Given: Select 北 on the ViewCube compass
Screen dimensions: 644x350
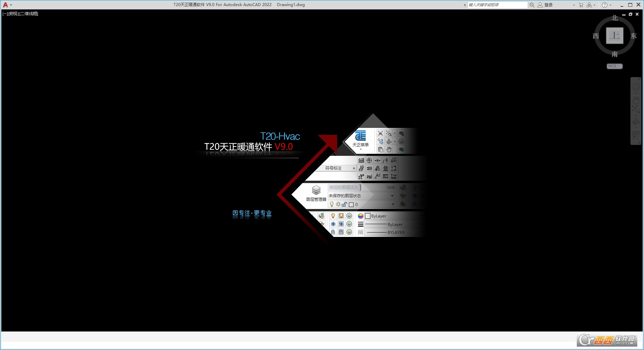Looking at the screenshot, I should tap(614, 18).
